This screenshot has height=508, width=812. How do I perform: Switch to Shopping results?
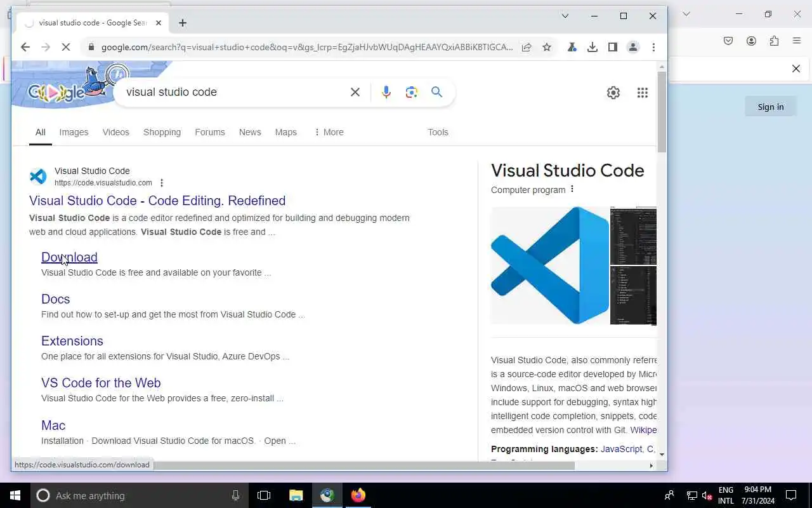162,132
